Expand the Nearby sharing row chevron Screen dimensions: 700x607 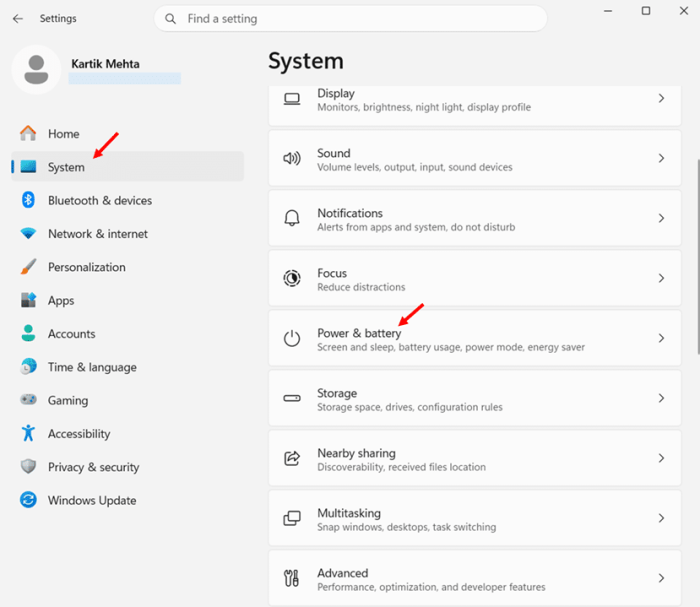click(x=661, y=458)
